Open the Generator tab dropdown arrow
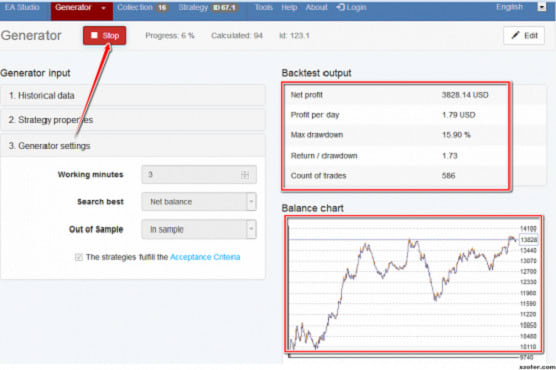556x370 pixels. tap(104, 8)
